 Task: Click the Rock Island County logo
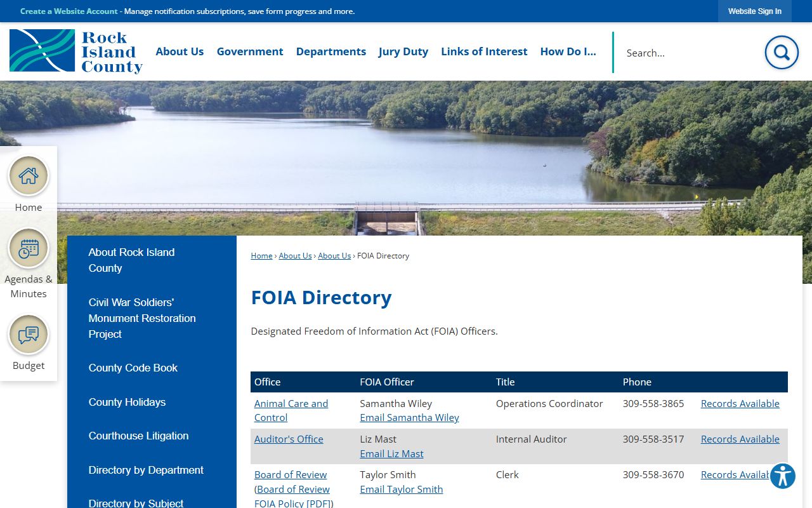tap(76, 51)
